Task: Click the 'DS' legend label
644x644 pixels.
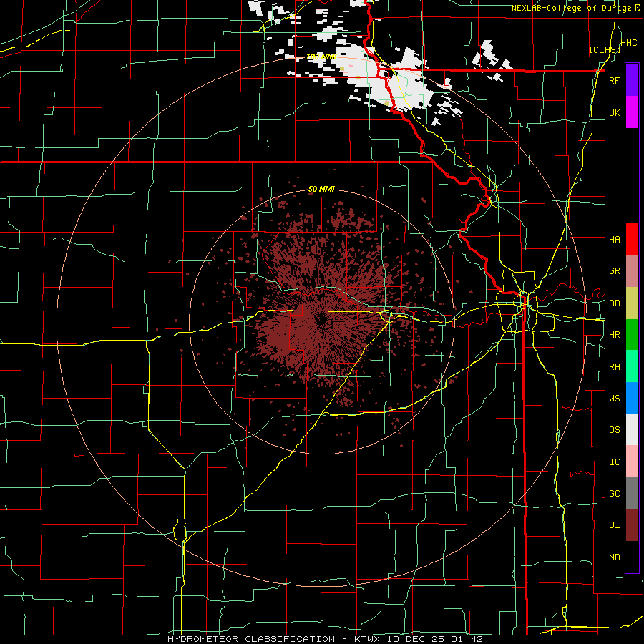Action: pyautogui.click(x=614, y=430)
